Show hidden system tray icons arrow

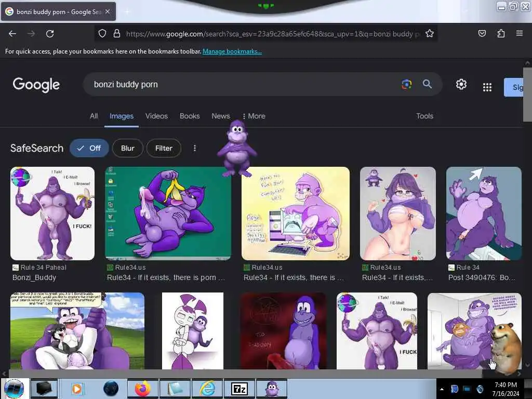coord(442,389)
